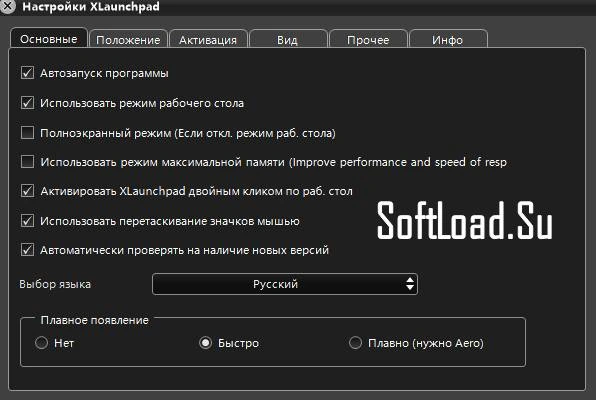The height and width of the screenshot is (400, 596).
Task: Click the language dropdown arrows
Action: pyautogui.click(x=410, y=284)
